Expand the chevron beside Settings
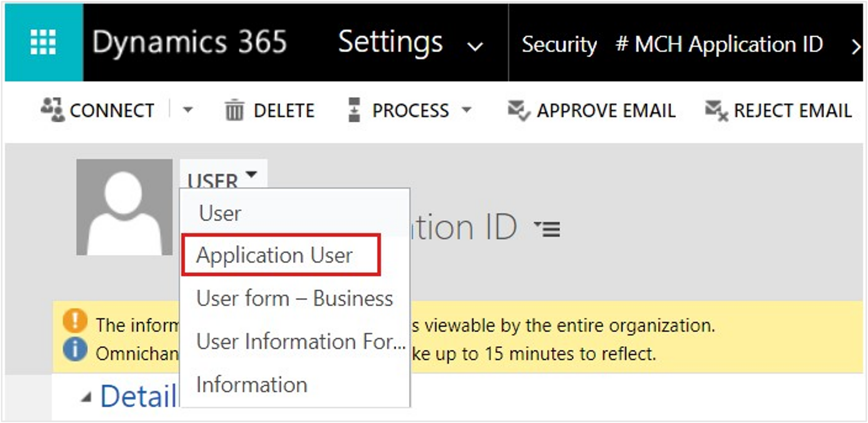Viewport: 868px width, 423px height. tap(474, 46)
